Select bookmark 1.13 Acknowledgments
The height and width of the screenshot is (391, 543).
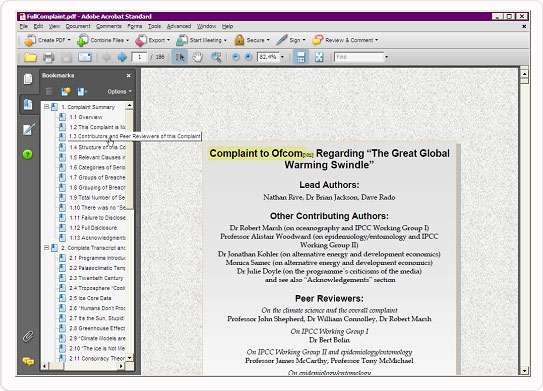(x=97, y=238)
